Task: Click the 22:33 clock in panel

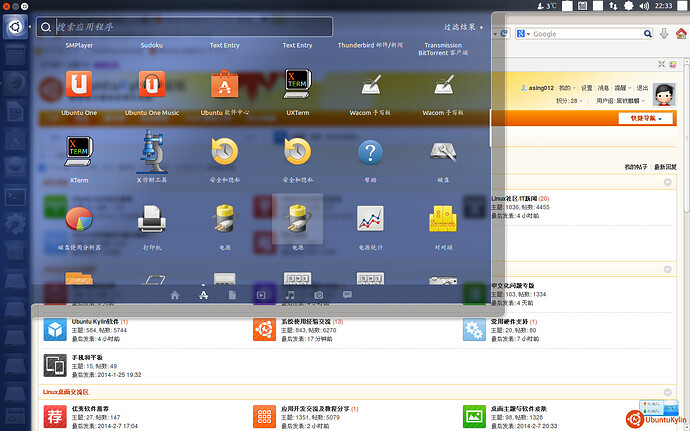Action: tap(663, 6)
